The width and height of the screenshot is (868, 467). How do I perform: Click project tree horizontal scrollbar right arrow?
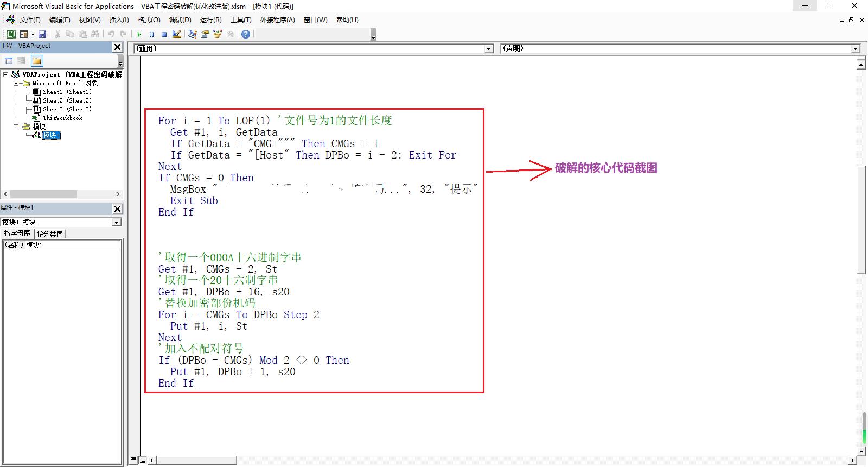[x=118, y=194]
